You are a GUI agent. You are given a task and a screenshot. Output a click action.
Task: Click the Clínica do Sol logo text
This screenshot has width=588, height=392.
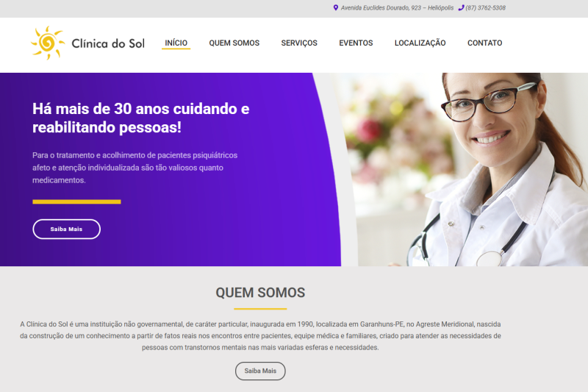(108, 43)
